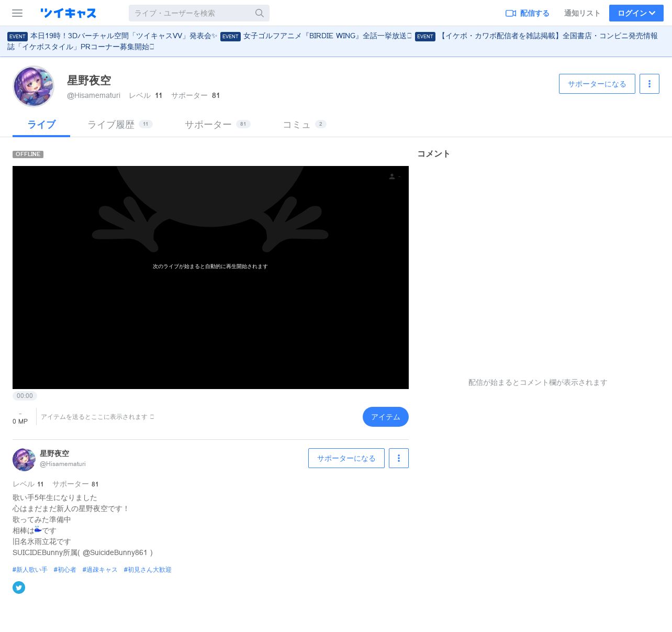Switch to the コミュ tab
Screen dimensions: 672x632
point(304,125)
